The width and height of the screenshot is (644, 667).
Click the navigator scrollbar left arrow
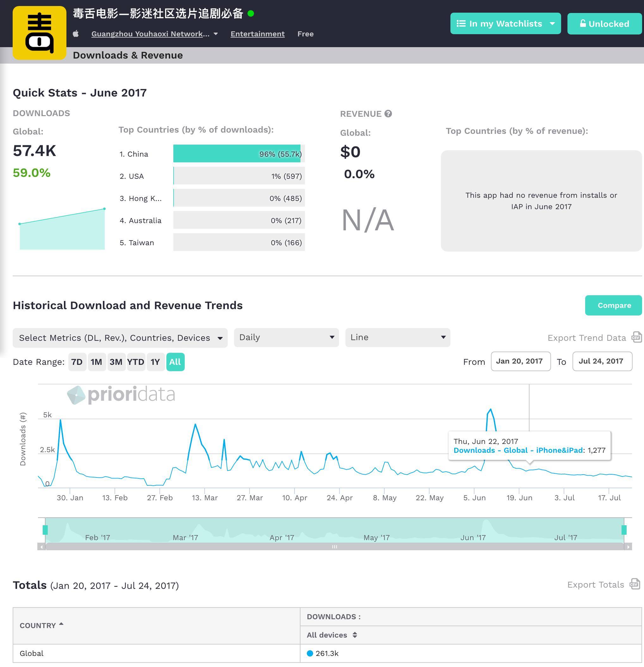[x=41, y=547]
